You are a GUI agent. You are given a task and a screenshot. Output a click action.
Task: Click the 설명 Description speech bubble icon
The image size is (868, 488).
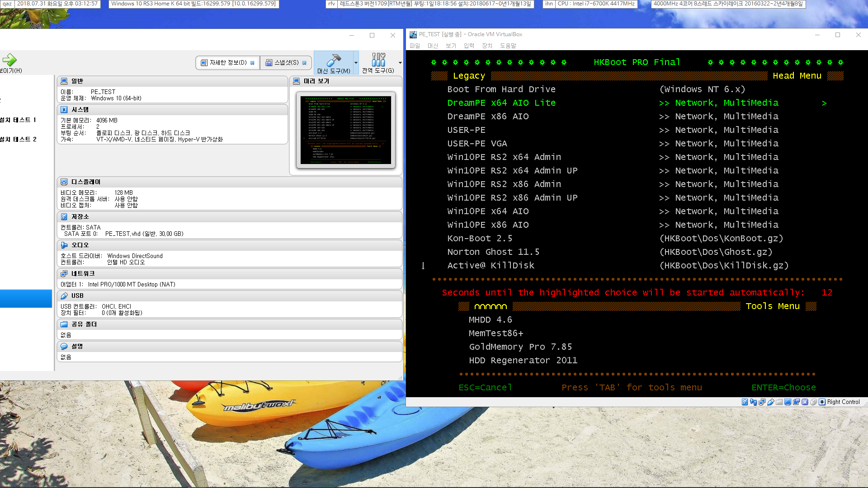click(x=64, y=346)
